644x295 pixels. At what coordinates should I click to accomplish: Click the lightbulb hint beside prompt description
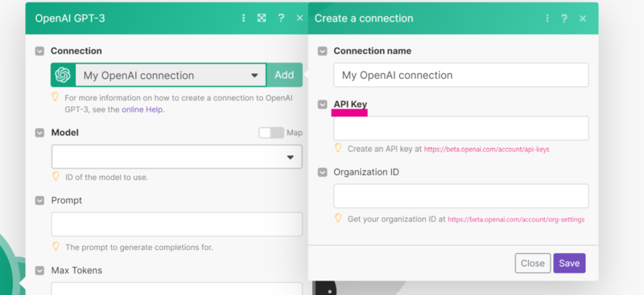pyautogui.click(x=56, y=246)
